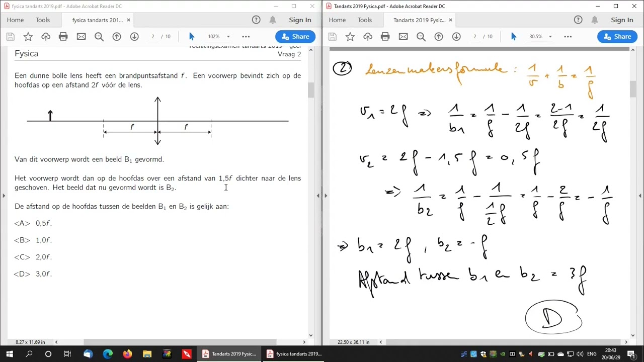Select fysica tandarts 201... document tab

pos(97,20)
